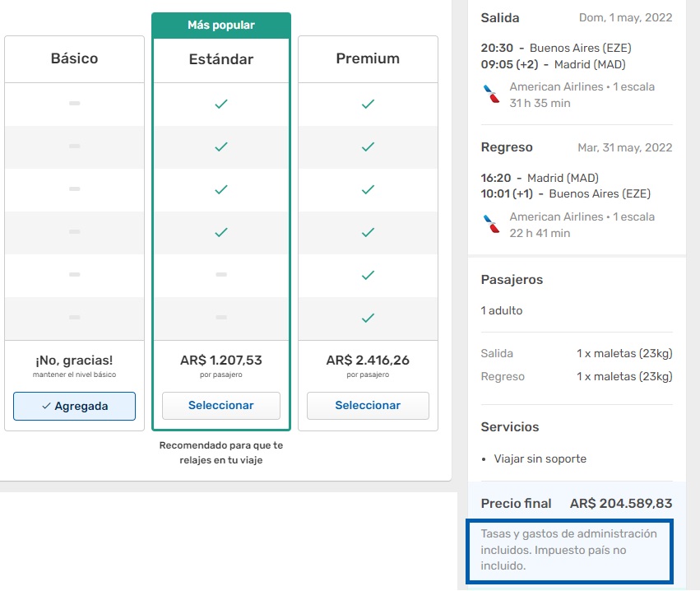Screen dimensions: 700x591
Task: Click the fourth checkmark in Estándar column
Action: point(221,232)
